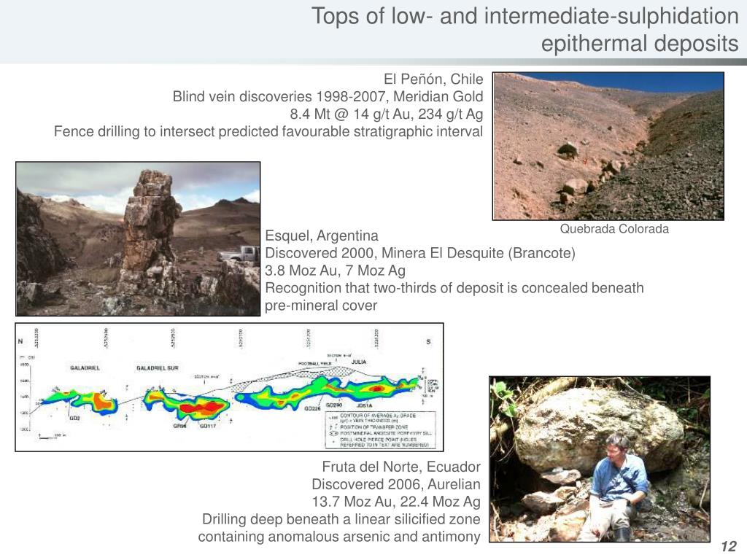Click the 'JULIA' label in the section diagram

(359, 362)
